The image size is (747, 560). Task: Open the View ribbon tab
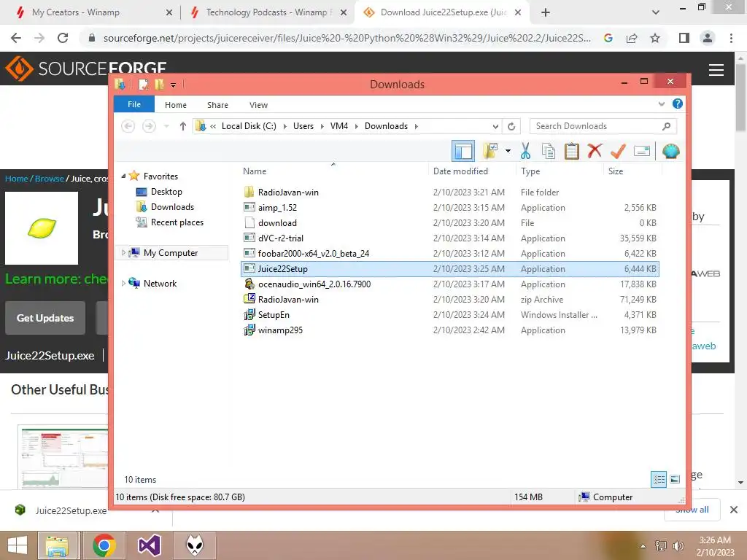(x=258, y=105)
